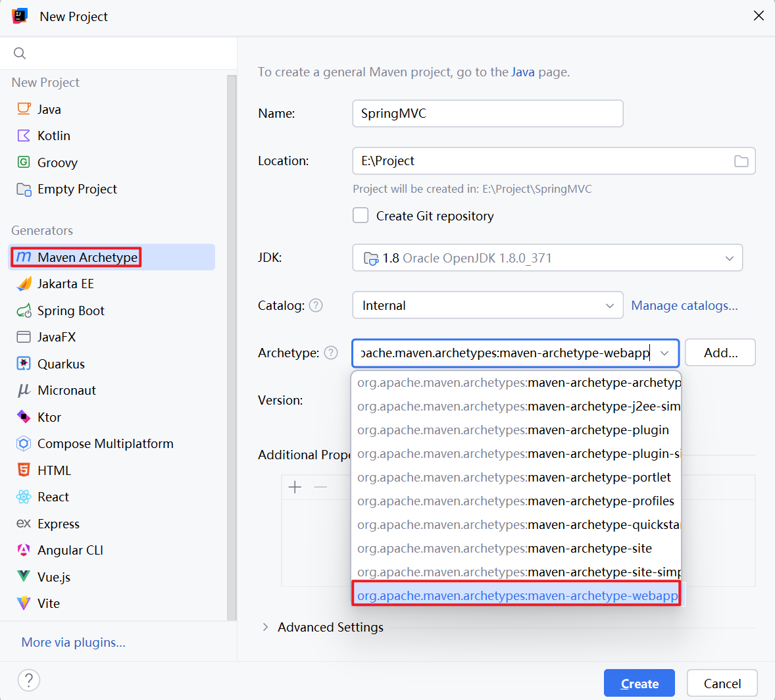Click the Create button
Image resolution: width=775 pixels, height=700 pixels.
point(639,683)
